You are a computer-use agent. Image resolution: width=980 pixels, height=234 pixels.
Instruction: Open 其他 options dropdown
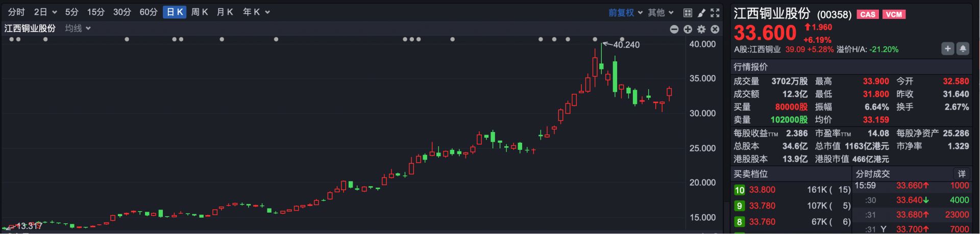click(660, 13)
